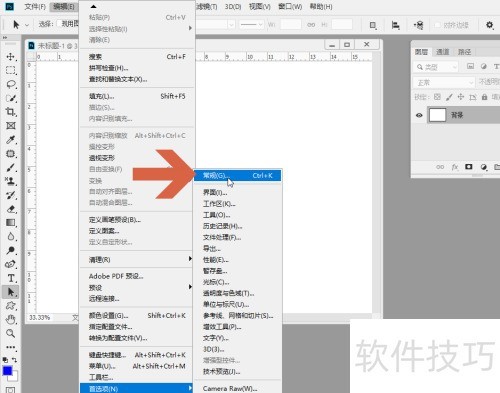Open the 视图(V) menu
This screenshot has width=500, height=393.
pyautogui.click(x=260, y=7)
